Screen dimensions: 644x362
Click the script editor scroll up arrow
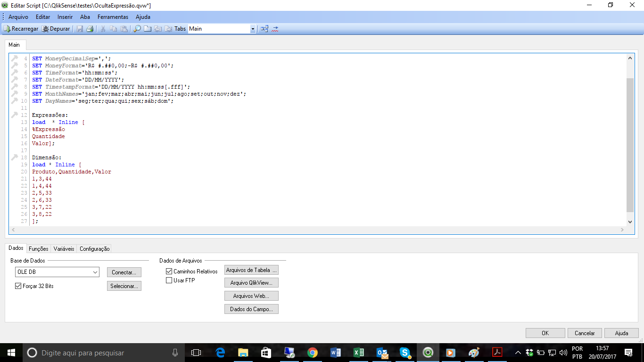(630, 58)
